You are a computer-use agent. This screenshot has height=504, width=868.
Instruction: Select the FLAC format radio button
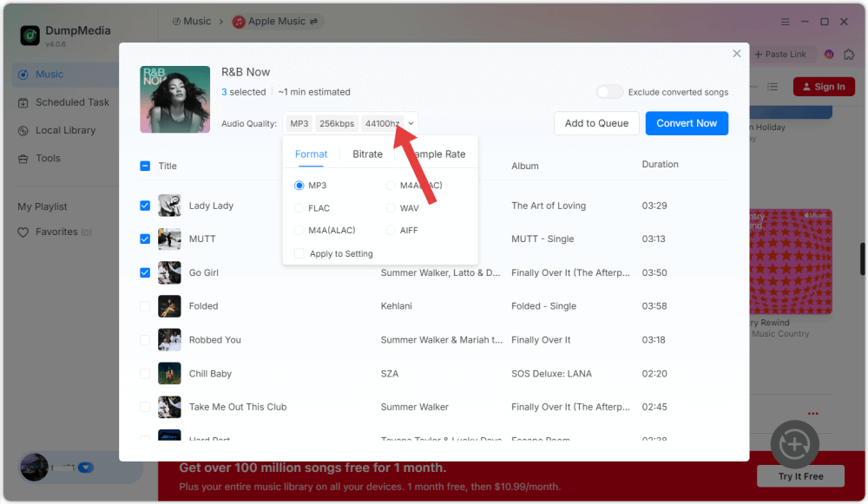[299, 208]
